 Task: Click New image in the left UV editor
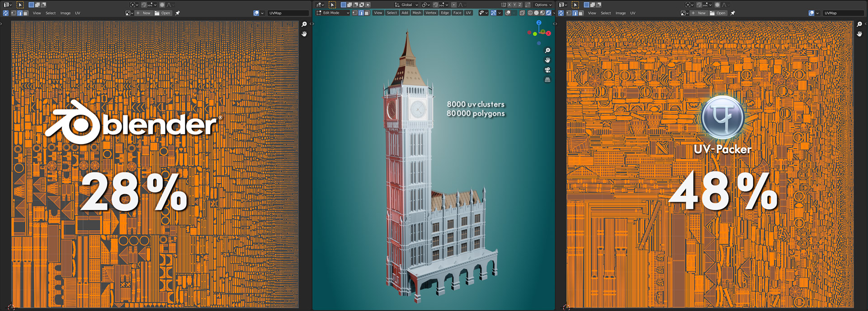144,13
